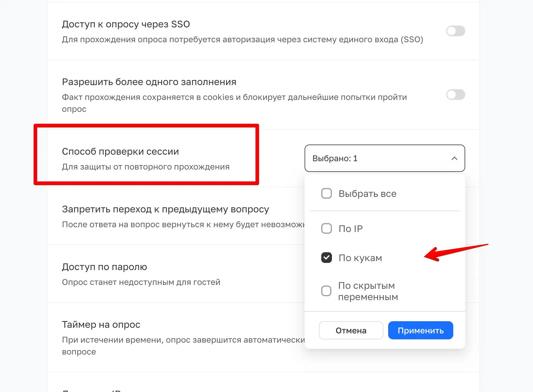Click the "Способ проверки сессии" setting title
533x392 pixels.
coord(120,152)
